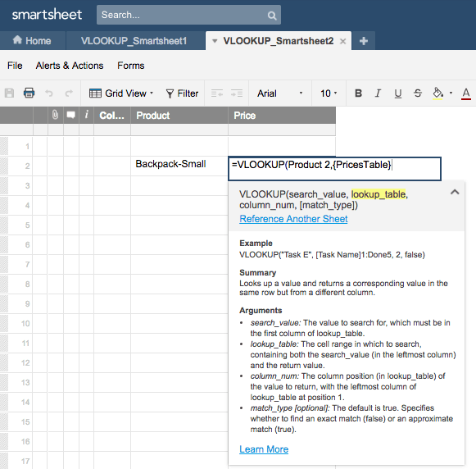Click the Summary heading in help panel
The image size is (476, 469).
[x=258, y=272]
